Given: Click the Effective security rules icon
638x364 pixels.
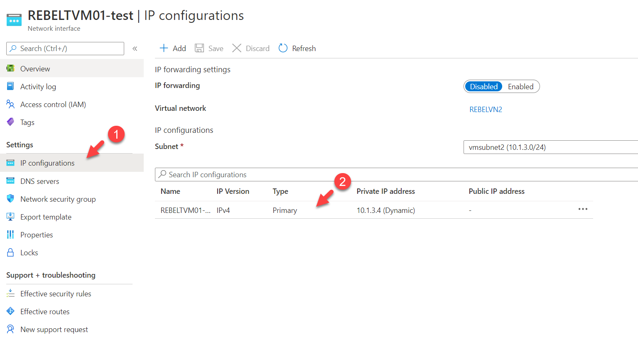Looking at the screenshot, I should click(x=10, y=293).
